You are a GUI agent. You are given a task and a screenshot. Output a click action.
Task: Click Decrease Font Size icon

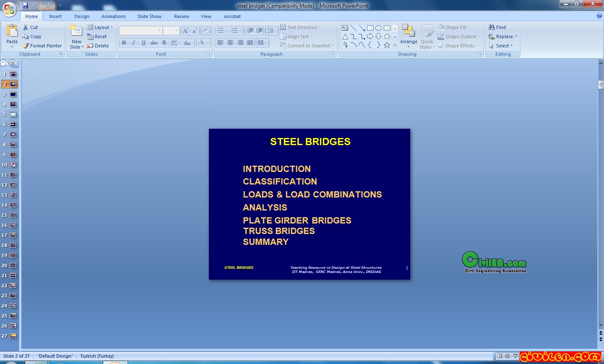195,31
